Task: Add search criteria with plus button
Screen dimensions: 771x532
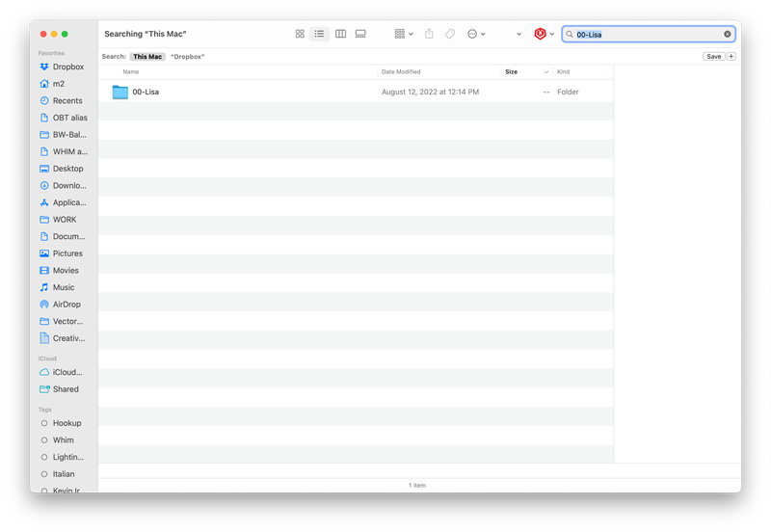Action: point(731,57)
